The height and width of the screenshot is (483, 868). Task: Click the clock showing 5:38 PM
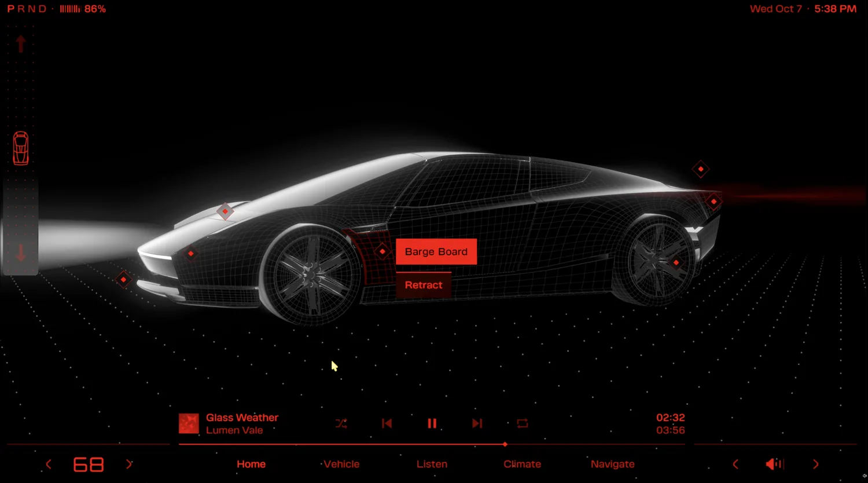[835, 9]
